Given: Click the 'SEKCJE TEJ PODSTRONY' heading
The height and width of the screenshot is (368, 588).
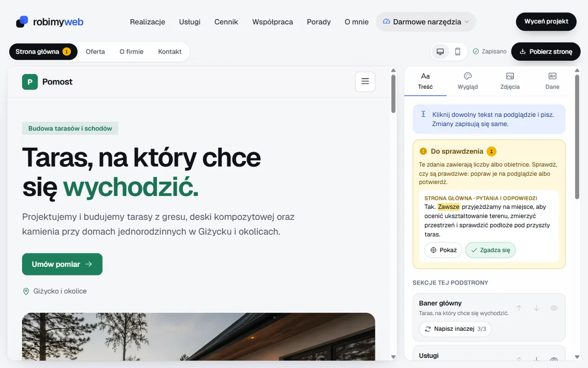Looking at the screenshot, I should (450, 283).
